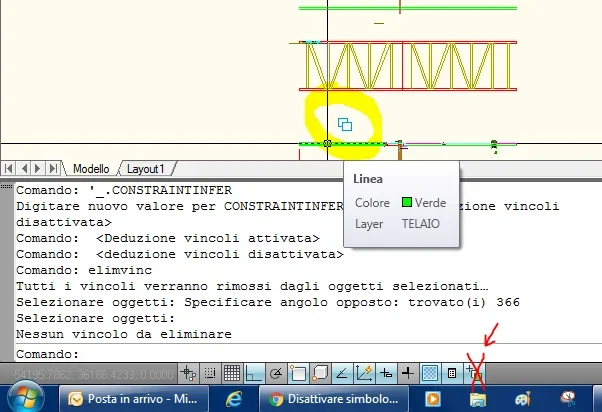This screenshot has width=602, height=412.
Task: Toggle Object Snap Tracking in status bar
Action: click(342, 373)
